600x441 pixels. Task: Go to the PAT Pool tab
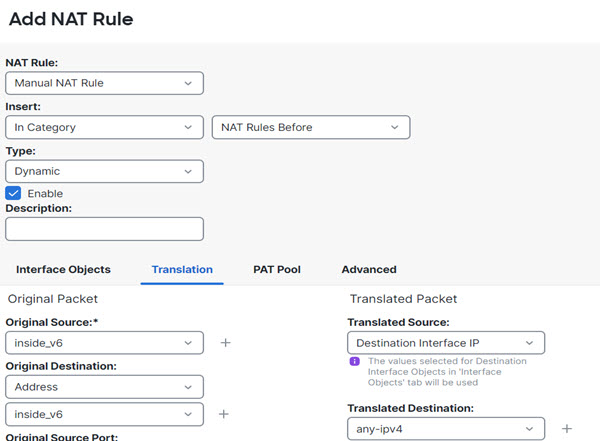coord(277,269)
